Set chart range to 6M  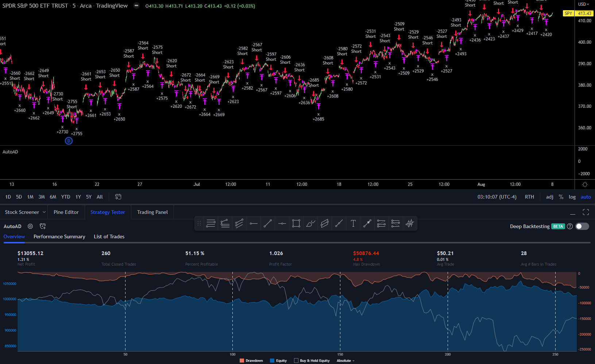click(x=53, y=197)
